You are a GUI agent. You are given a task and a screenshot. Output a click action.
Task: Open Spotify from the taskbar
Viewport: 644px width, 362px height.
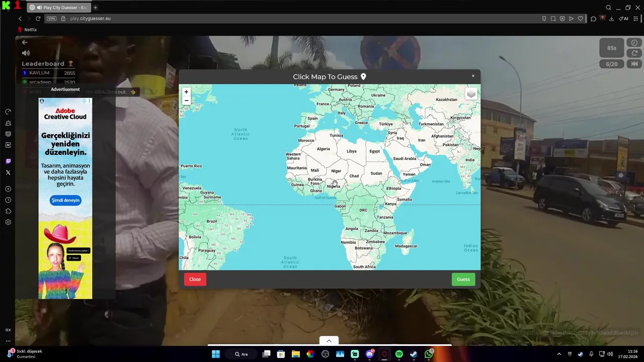399,354
